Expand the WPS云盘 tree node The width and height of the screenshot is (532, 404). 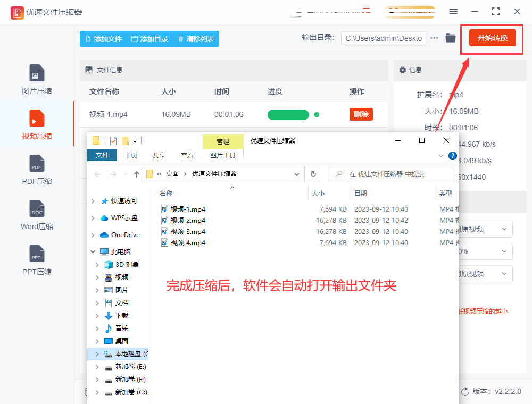coord(93,218)
